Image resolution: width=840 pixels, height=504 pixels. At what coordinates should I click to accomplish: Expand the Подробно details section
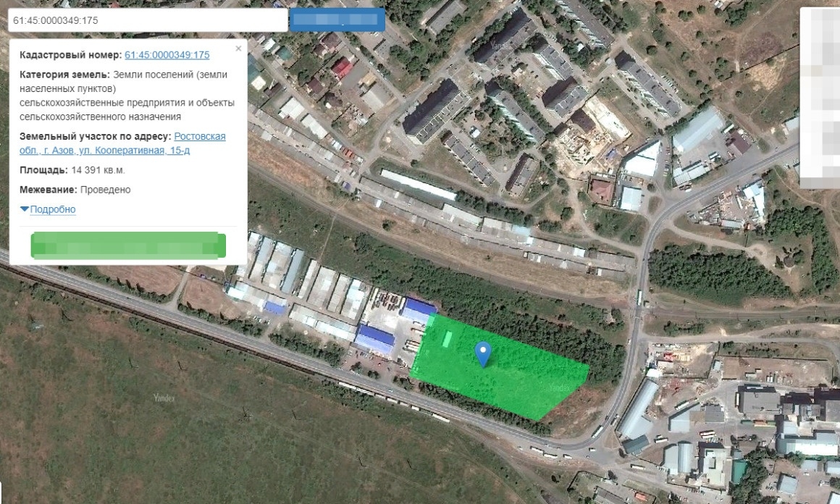click(x=48, y=209)
